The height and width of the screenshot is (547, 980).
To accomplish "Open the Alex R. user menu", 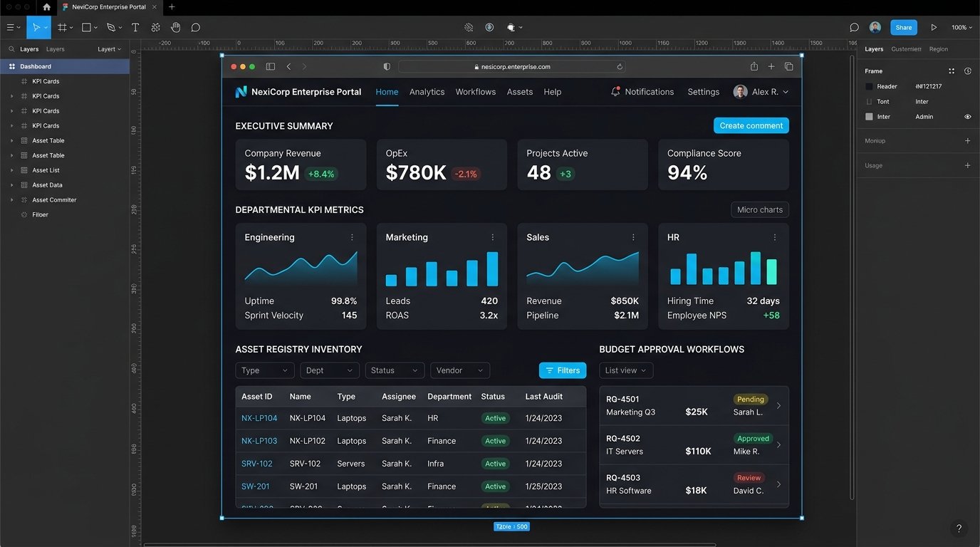I will pos(761,91).
